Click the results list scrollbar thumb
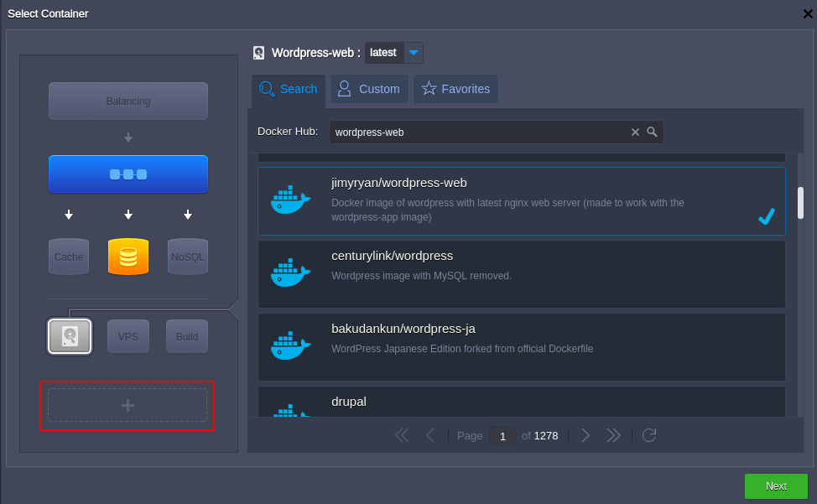The height and width of the screenshot is (504, 817). (x=800, y=203)
